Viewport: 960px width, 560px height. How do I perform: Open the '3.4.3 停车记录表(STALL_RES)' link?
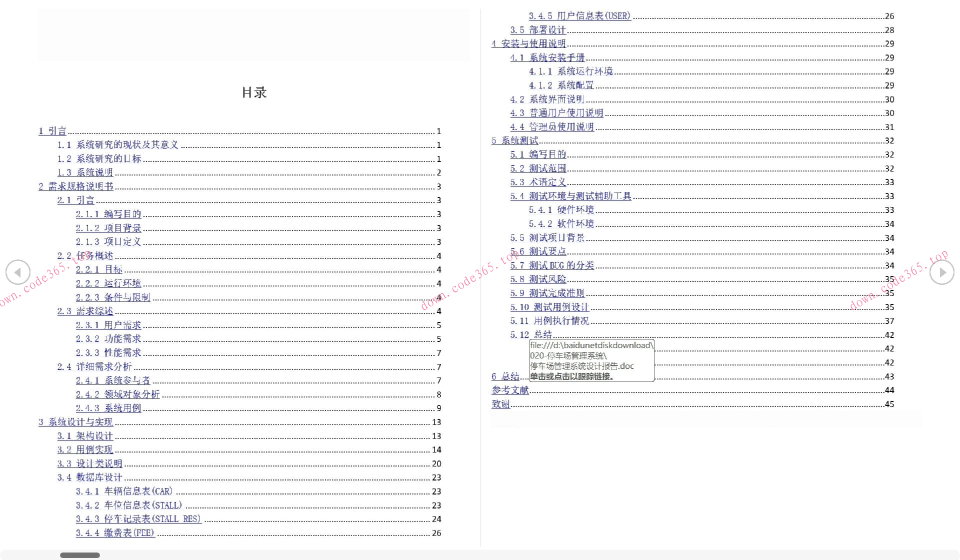[x=138, y=519]
